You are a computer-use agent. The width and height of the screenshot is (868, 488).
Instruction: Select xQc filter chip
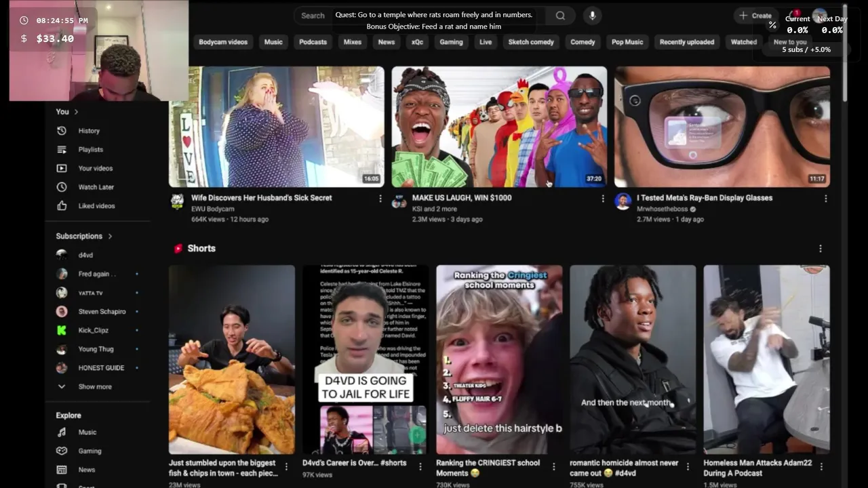click(x=417, y=42)
